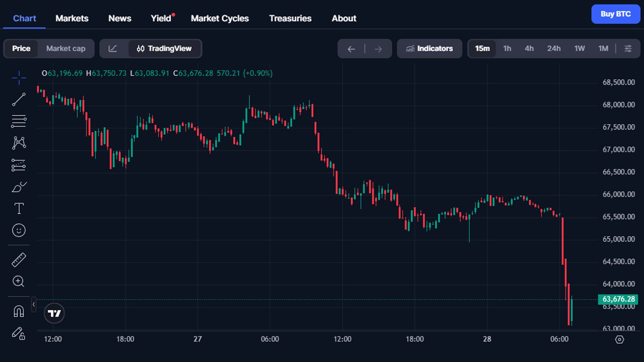Switch to Market cap view
Screen dimensions: 644x362
tap(66, 49)
